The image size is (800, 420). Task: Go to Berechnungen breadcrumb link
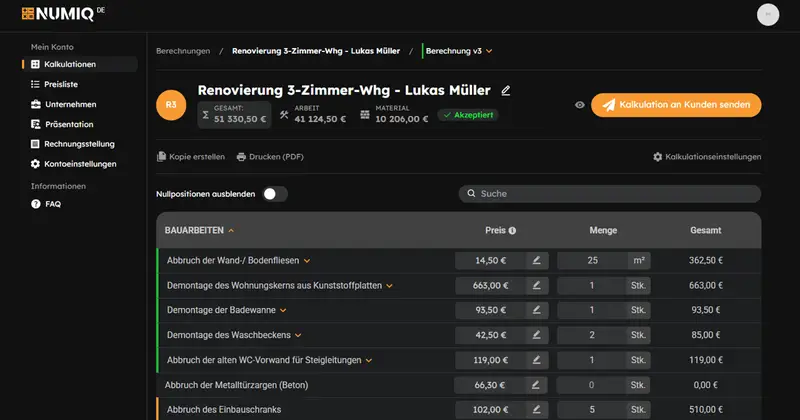pyautogui.click(x=183, y=51)
